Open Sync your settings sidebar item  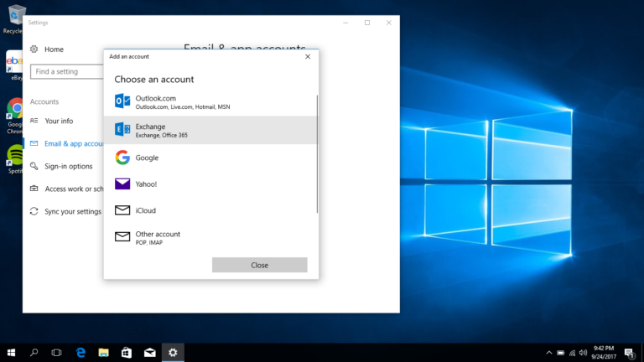pos(64,211)
